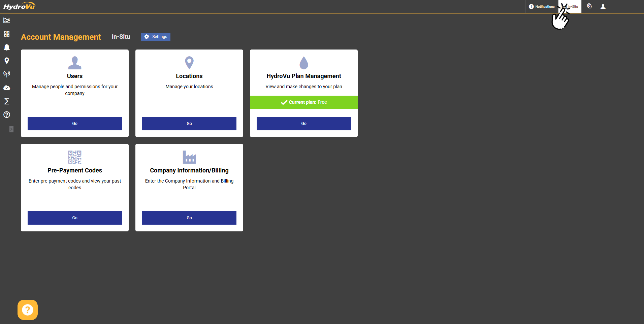Click the water drop Plan Management icon
This screenshot has width=644, height=324.
(304, 63)
